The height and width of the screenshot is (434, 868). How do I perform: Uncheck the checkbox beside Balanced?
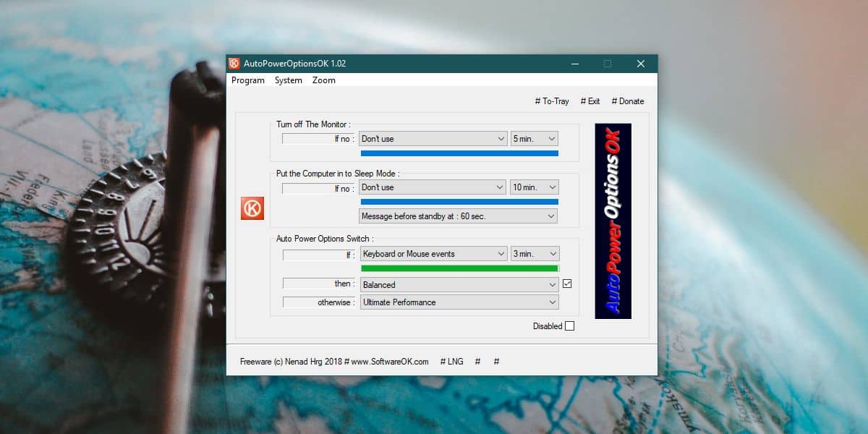coord(567,284)
